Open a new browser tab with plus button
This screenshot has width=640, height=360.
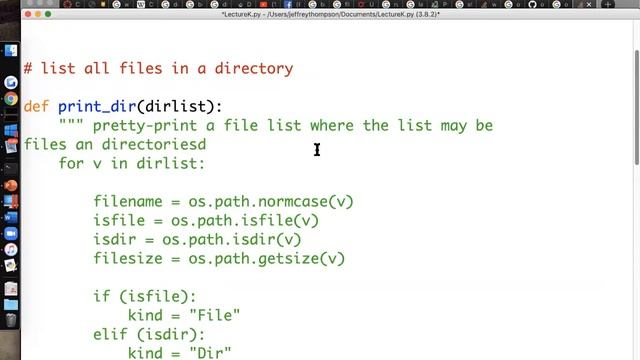coord(608,4)
